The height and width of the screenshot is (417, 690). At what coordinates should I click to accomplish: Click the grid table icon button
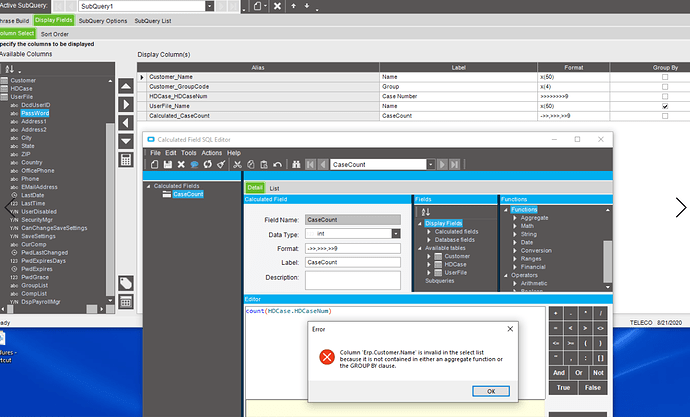pyautogui.click(x=126, y=302)
